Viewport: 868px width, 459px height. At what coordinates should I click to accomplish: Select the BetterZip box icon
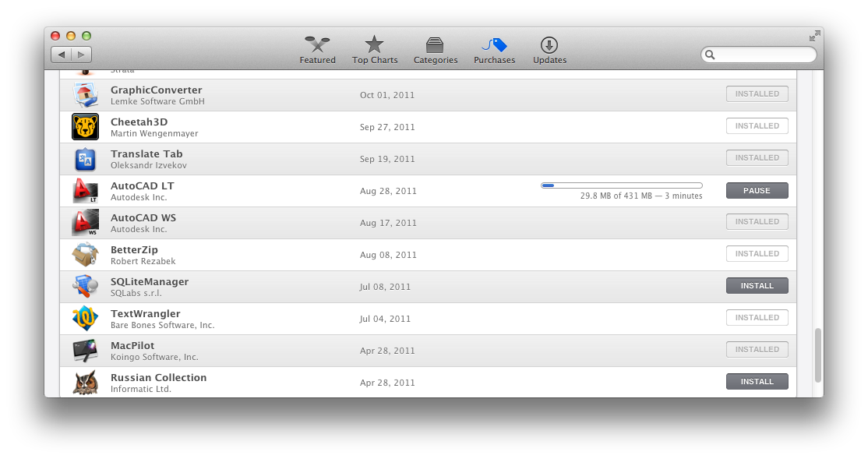(x=85, y=255)
